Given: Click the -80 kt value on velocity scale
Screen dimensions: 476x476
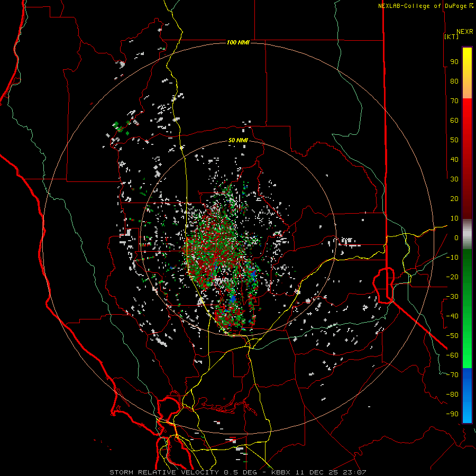Looking at the screenshot, I should pos(452,395).
